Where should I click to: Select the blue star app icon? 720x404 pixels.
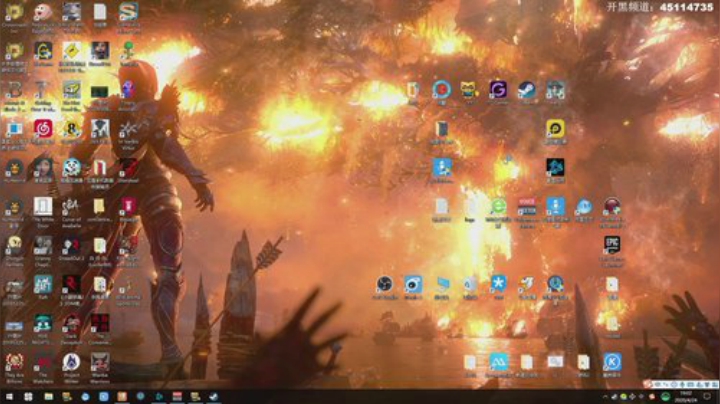coord(498,284)
